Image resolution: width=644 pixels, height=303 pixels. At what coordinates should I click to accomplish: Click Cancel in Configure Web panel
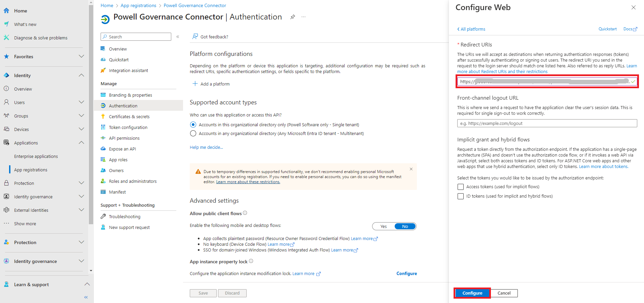point(504,293)
